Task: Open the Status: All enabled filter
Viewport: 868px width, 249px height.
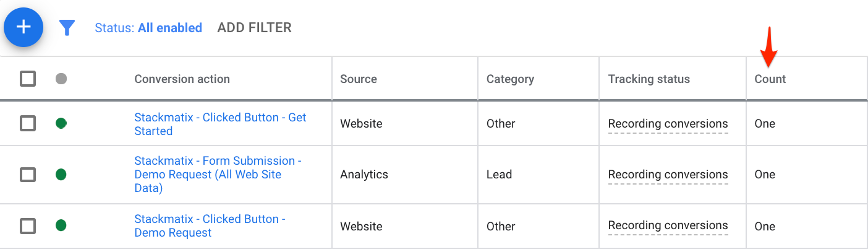Action: (148, 28)
